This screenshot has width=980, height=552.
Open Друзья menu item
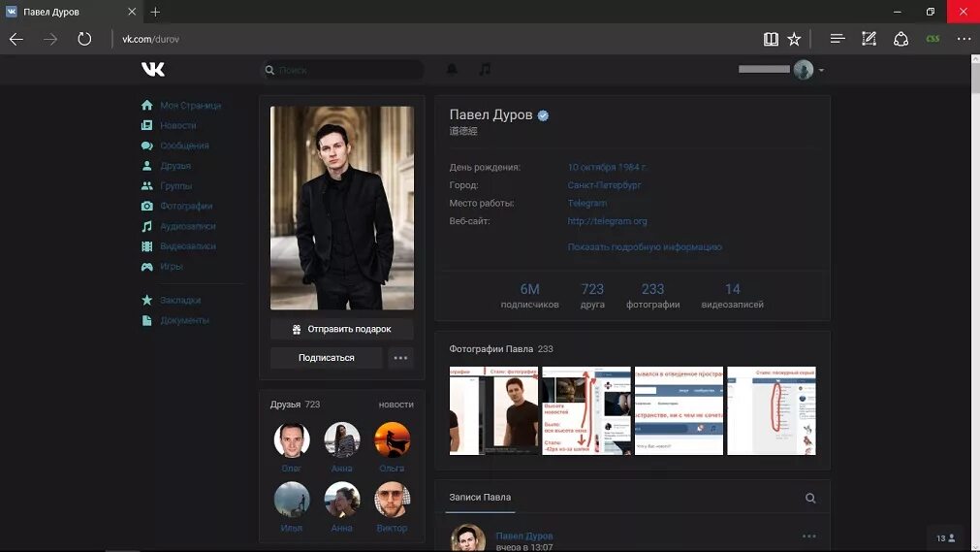tap(175, 166)
